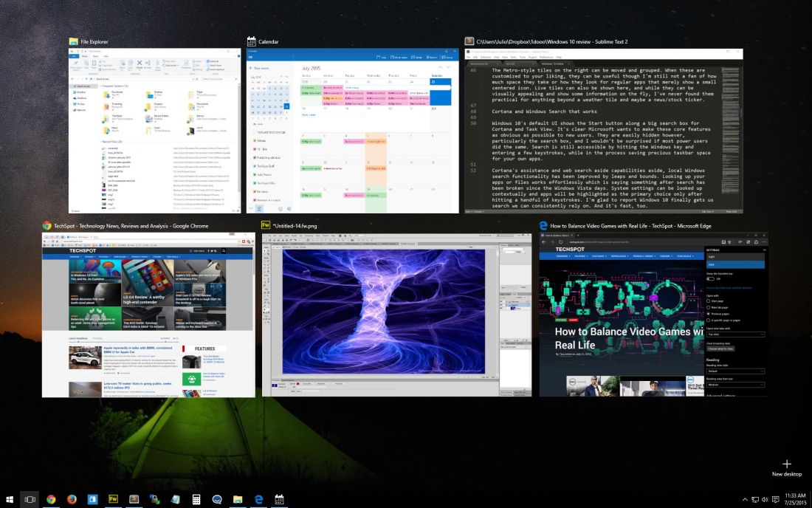The image size is (812, 508).
Task: Click the volume icon in system tray
Action: pyautogui.click(x=765, y=500)
